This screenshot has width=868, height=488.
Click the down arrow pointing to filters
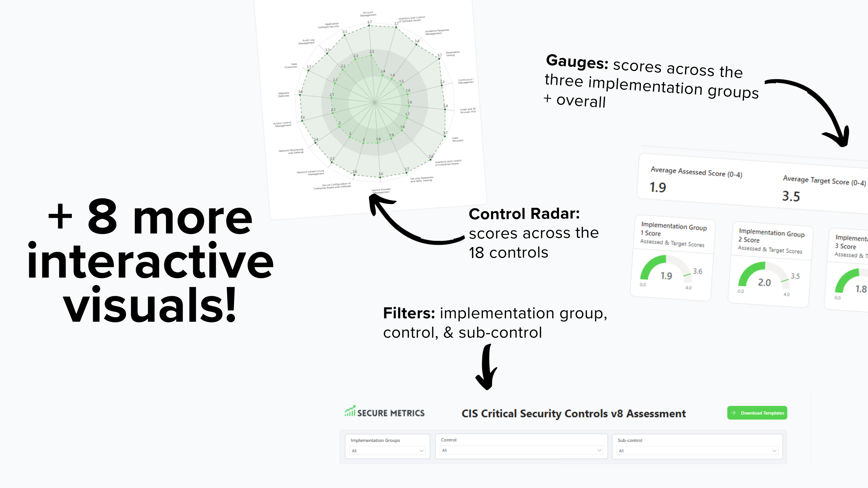pyautogui.click(x=487, y=368)
